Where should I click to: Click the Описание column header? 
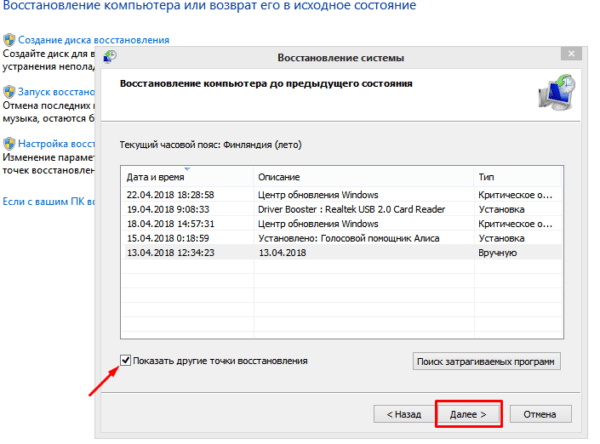click(364, 177)
